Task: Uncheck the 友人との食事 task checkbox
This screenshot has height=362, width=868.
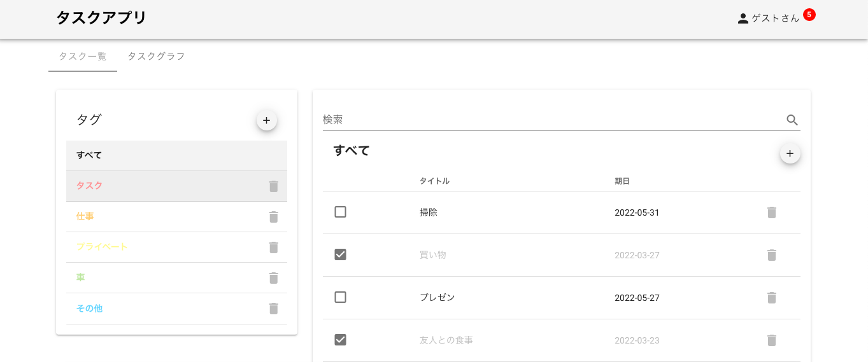Action: point(341,340)
